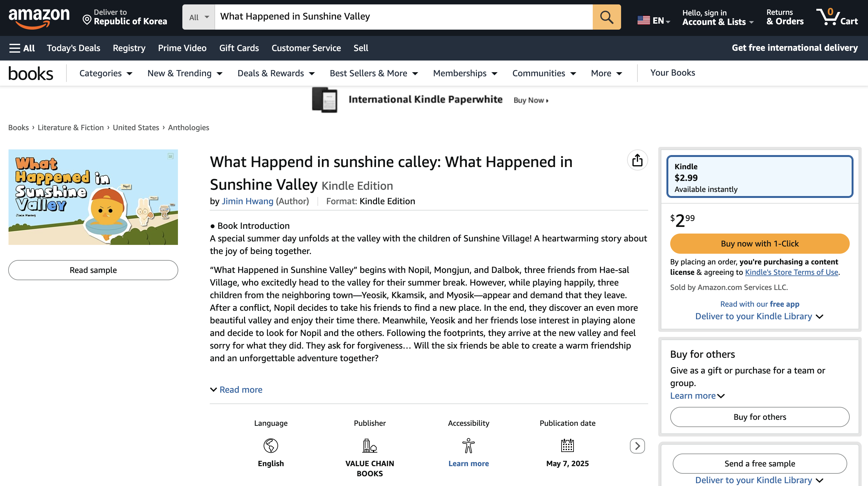
Task: Select the Kindle $2.99 format option
Action: [760, 176]
